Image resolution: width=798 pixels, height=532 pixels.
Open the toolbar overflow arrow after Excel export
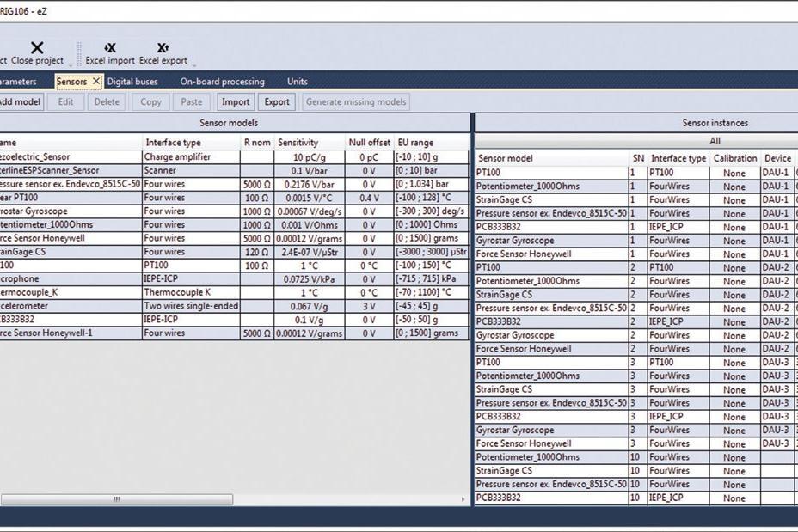tap(193, 64)
